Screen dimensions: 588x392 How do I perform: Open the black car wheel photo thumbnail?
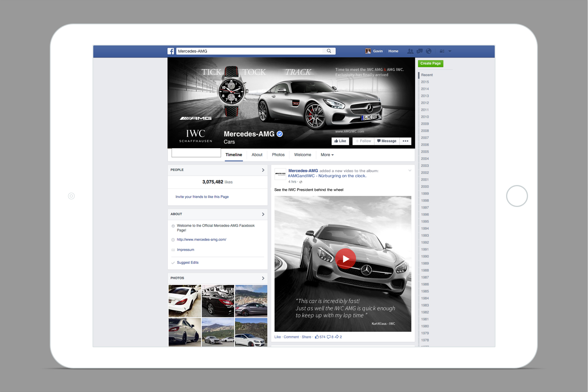(218, 301)
